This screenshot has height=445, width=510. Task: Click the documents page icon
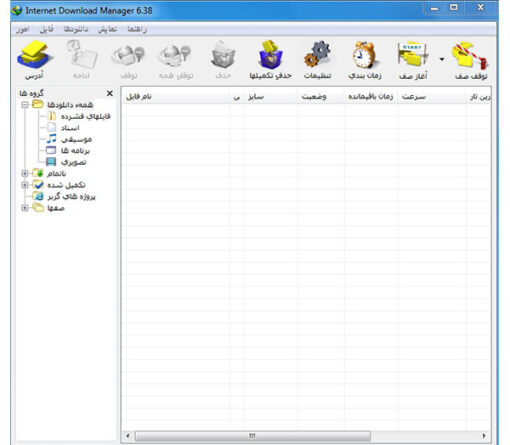click(52, 127)
